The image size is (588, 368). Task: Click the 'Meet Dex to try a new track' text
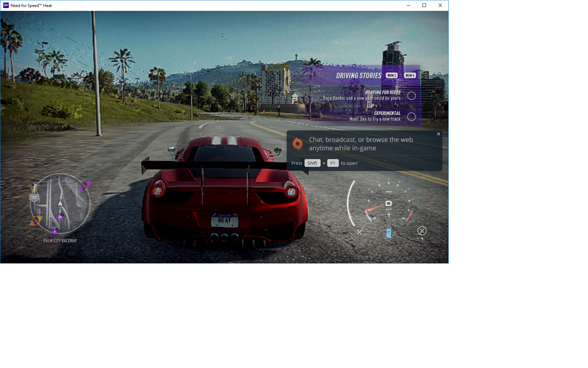[x=375, y=119]
